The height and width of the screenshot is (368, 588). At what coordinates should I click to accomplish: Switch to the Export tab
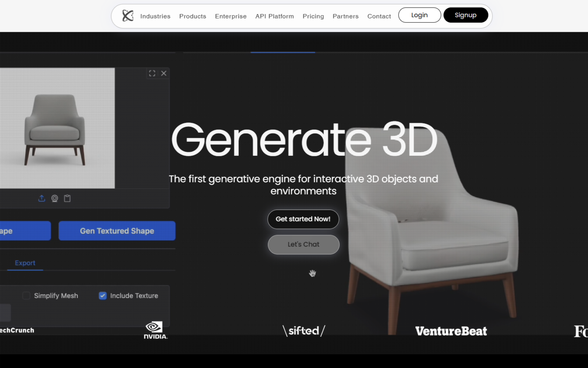25,263
